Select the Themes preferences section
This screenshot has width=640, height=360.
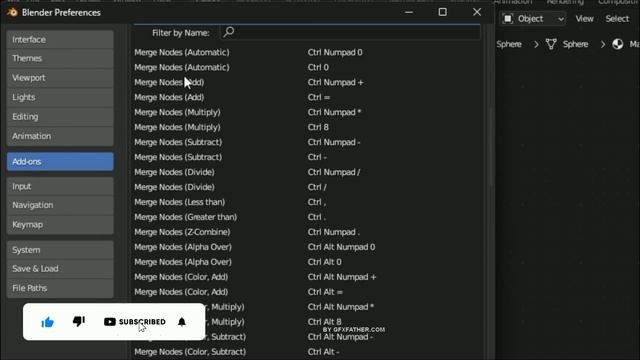click(60, 58)
